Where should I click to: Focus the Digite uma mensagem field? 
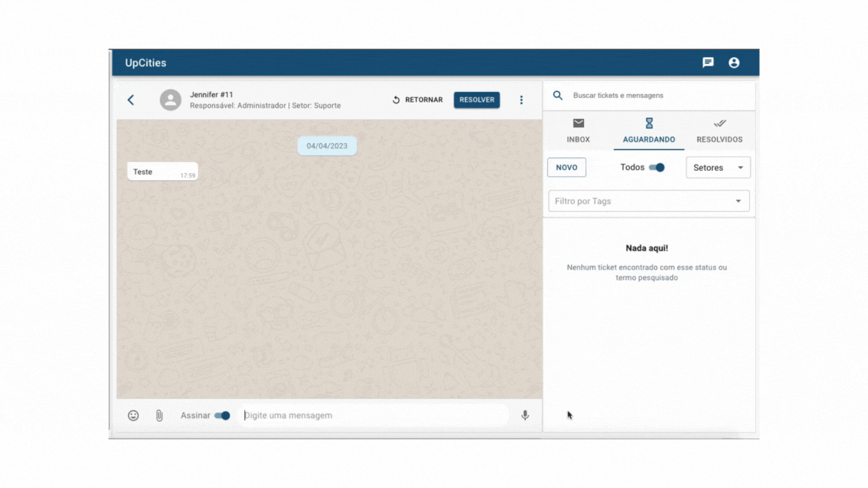375,416
